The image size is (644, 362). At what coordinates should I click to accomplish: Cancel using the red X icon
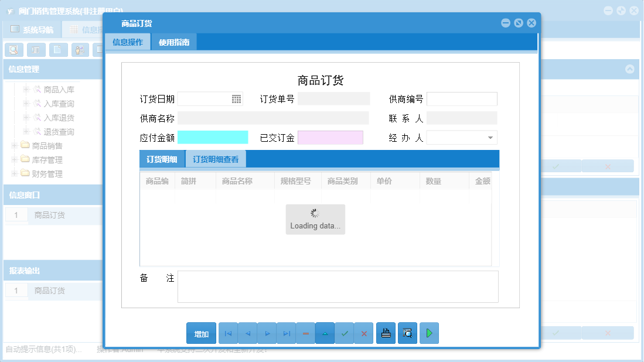pos(363,333)
